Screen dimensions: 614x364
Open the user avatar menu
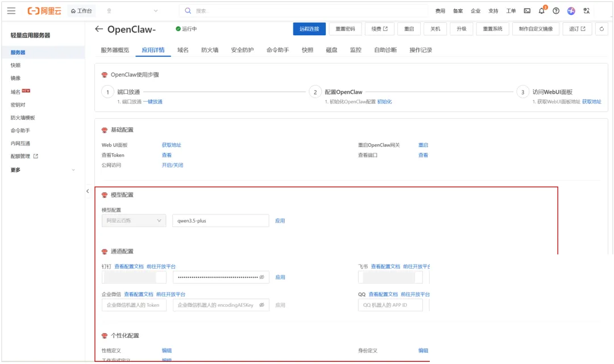click(x=571, y=11)
